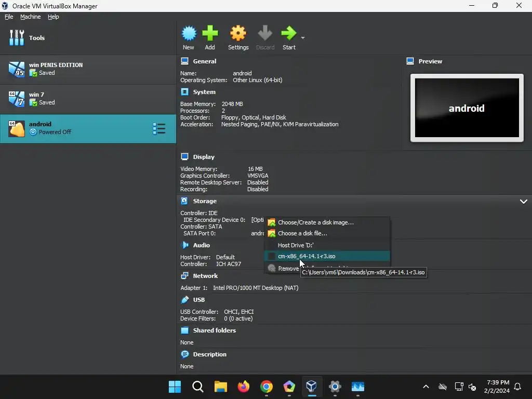Open the Start button dropdown arrow
This screenshot has width=532, height=399.
point(303,37)
